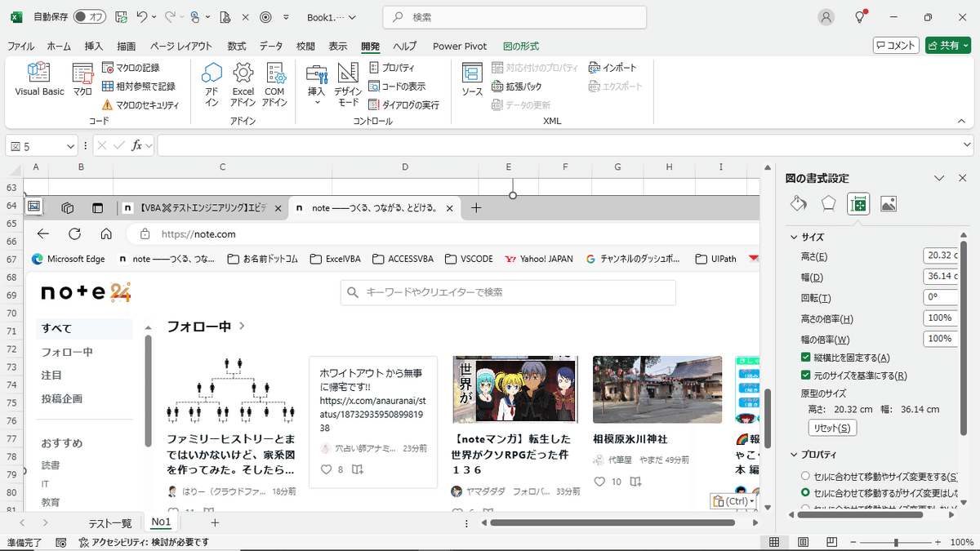980x551 pixels.
Task: Open the XML ソース pane
Action: 472,80
